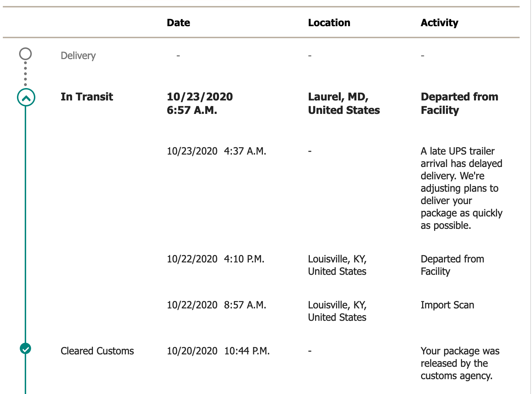Screen dimensions: 532x394
Task: Click the Laurel, MD location text
Action: pyautogui.click(x=344, y=103)
